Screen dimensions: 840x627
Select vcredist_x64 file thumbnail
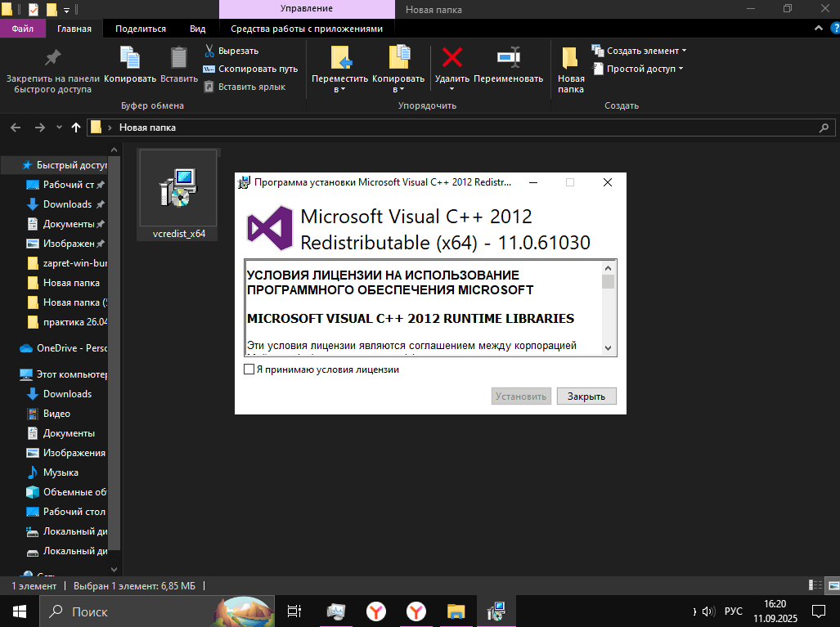point(178,195)
